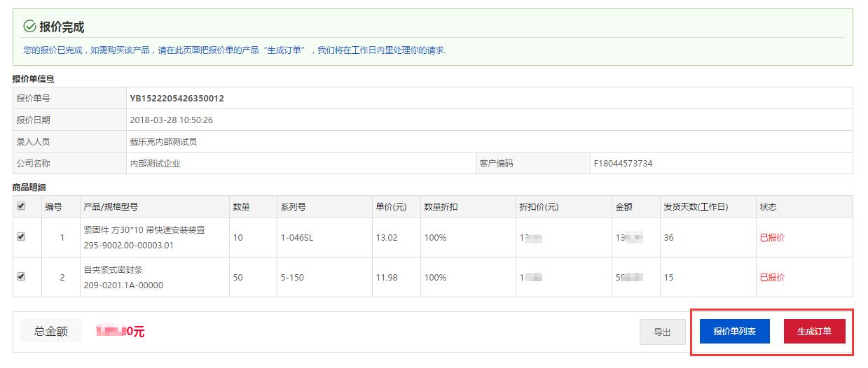Uncheck the checkbox for row 1 紧固件
The width and height of the screenshot is (868, 368).
pyautogui.click(x=21, y=237)
